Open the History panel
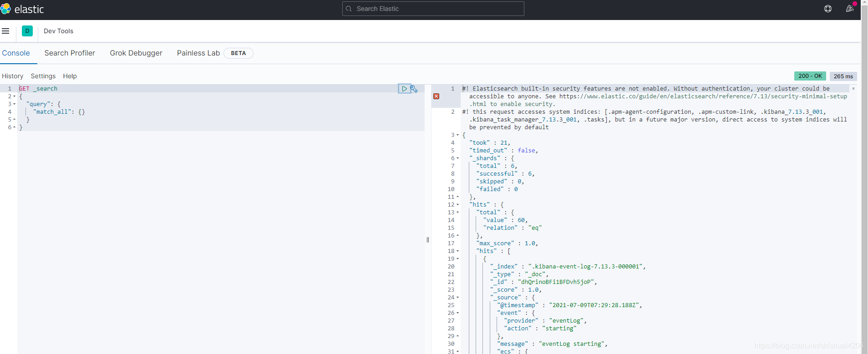The height and width of the screenshot is (354, 868). pyautogui.click(x=12, y=76)
